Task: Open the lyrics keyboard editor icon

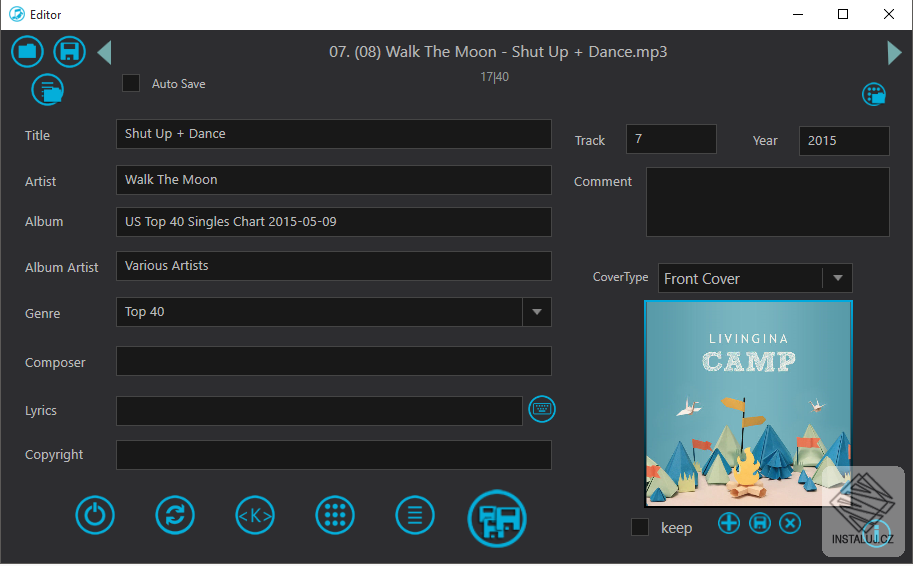Action: [x=542, y=409]
